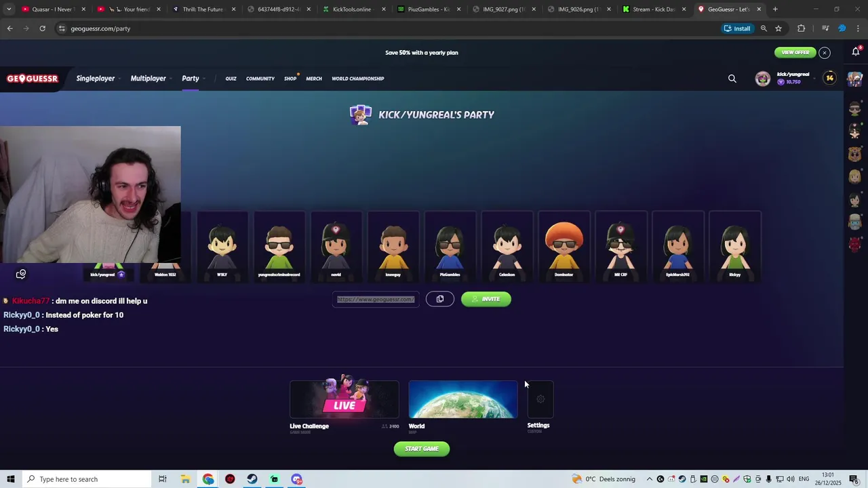Open the taskbar clock showing 13:01
Viewport: 868px width, 488px height.
coord(828,479)
